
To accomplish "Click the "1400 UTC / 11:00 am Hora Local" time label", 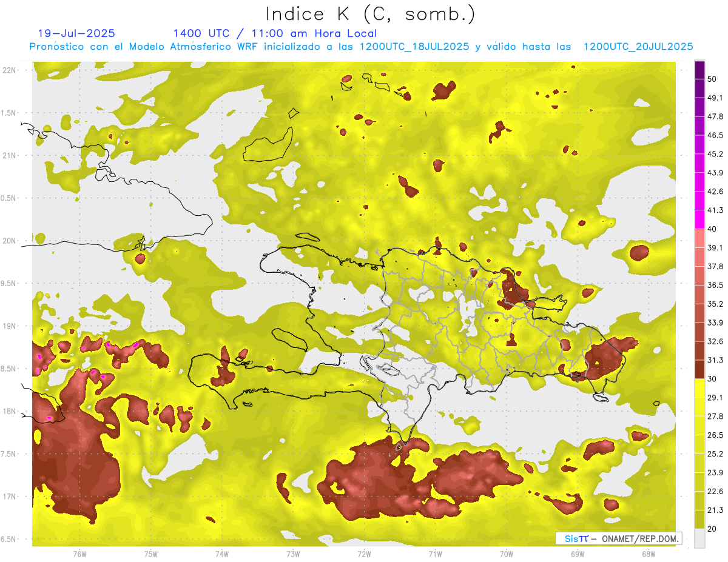I will (x=275, y=33).
